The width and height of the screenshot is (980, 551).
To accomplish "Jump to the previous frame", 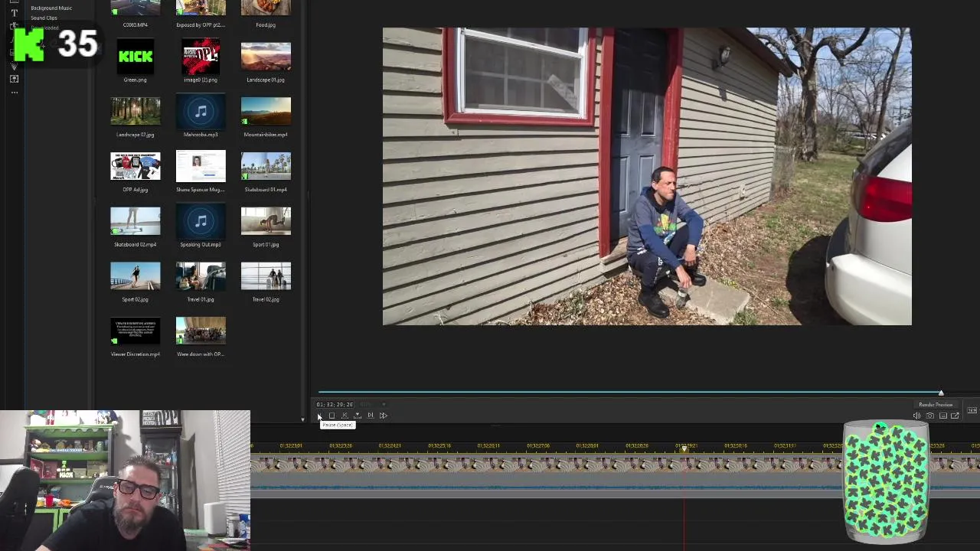I will point(345,416).
